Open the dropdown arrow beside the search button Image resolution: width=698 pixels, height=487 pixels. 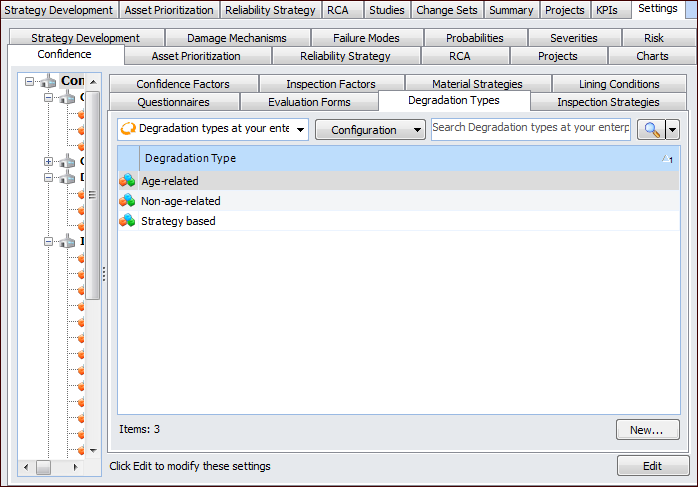coord(672,130)
